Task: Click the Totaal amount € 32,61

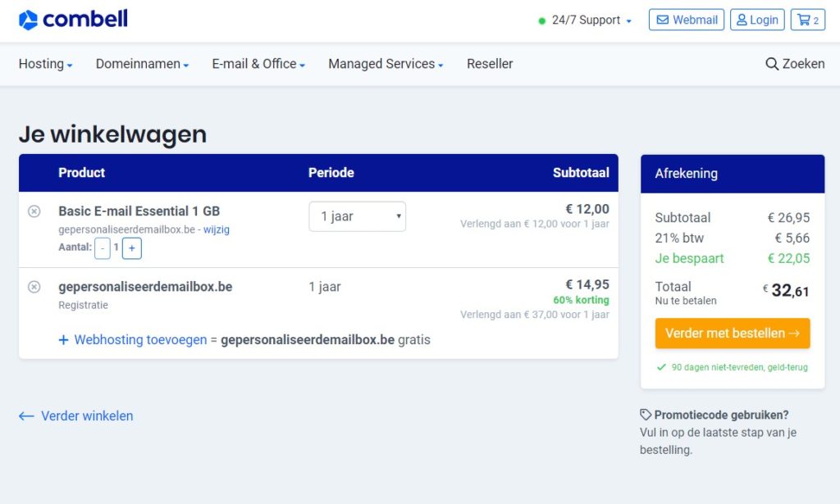Action: pos(786,291)
